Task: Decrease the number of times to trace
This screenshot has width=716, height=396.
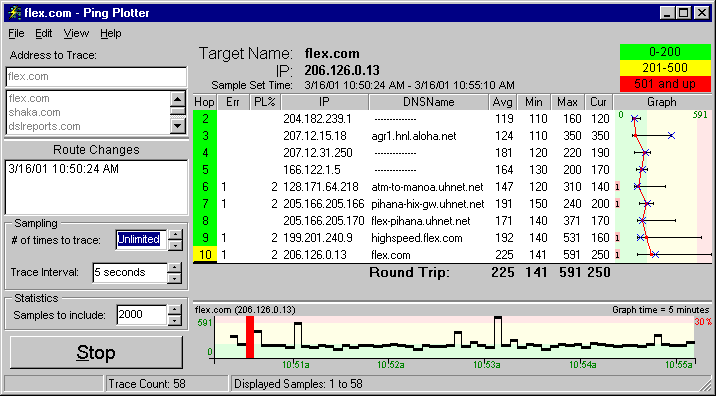Action: pyautogui.click(x=175, y=245)
